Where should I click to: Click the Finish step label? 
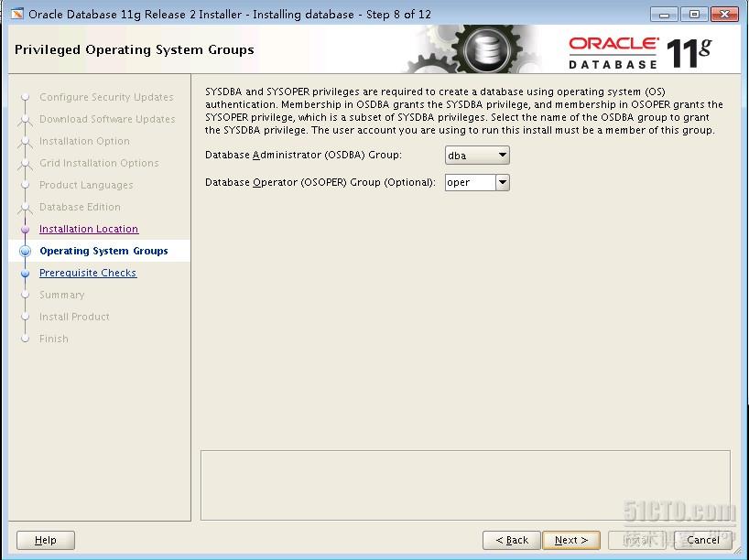(53, 339)
